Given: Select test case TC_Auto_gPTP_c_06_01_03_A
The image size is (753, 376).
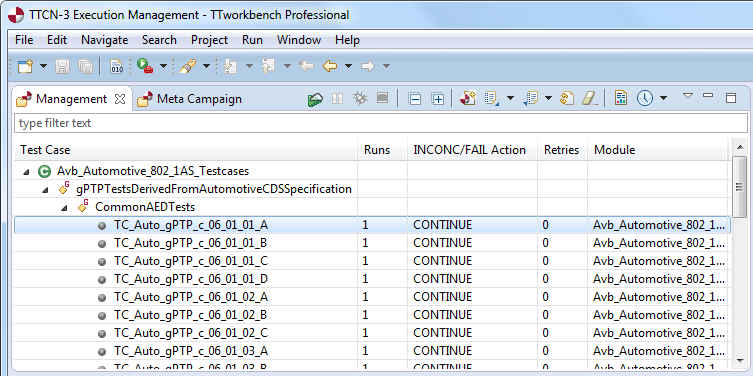Looking at the screenshot, I should click(x=191, y=351).
